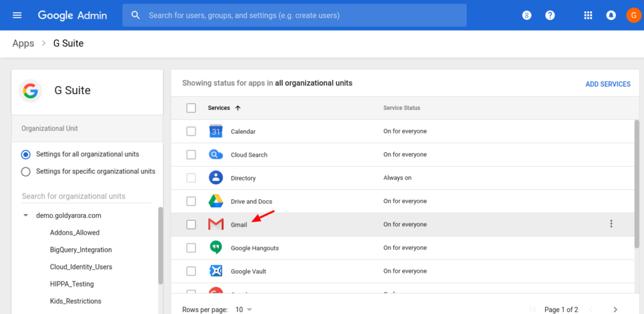The height and width of the screenshot is (314, 644).
Task: Check the Drive and Docs checkbox
Action: [191, 201]
